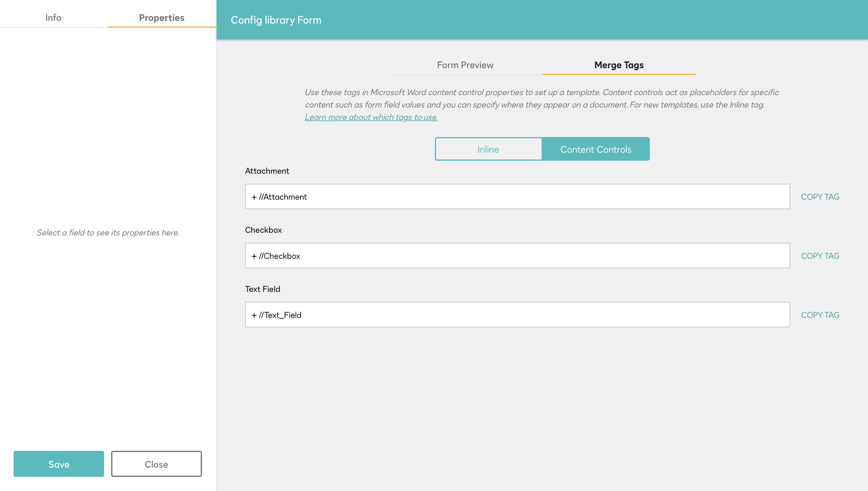868x491 pixels.
Task: Toggle to the Inline tag view
Action: click(488, 149)
